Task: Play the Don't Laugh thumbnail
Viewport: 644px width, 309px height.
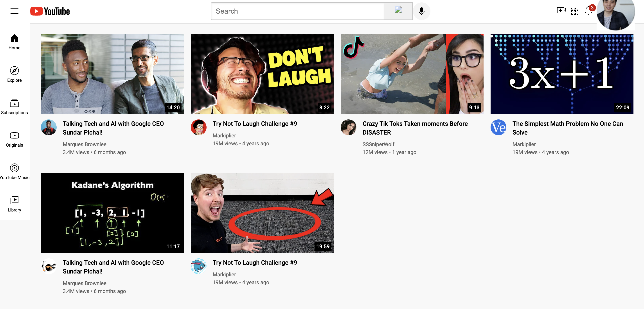Action: [262, 74]
